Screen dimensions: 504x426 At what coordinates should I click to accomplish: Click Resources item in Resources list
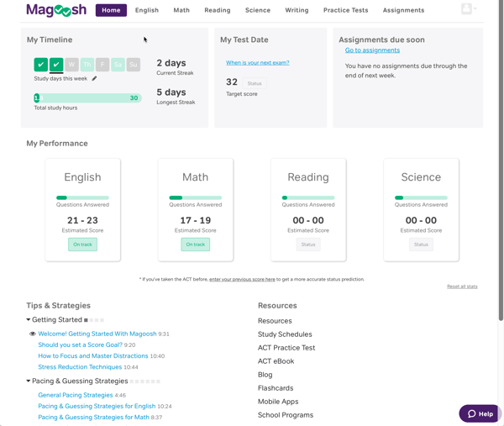click(275, 321)
